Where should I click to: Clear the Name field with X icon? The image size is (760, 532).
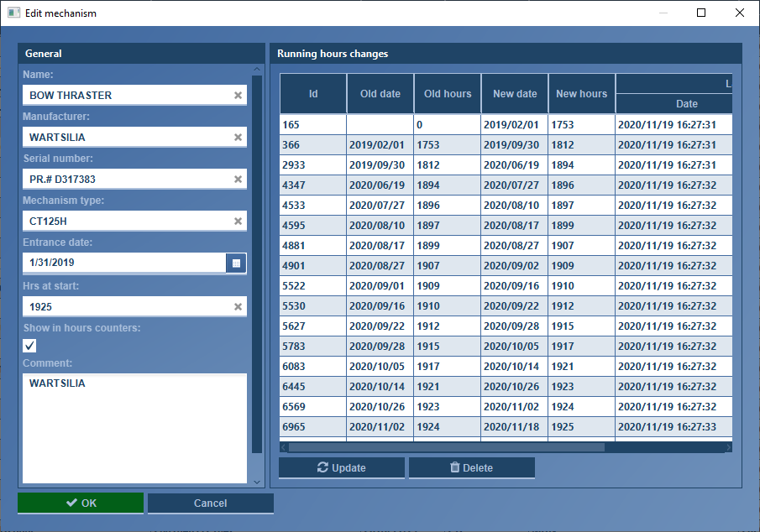coord(238,96)
